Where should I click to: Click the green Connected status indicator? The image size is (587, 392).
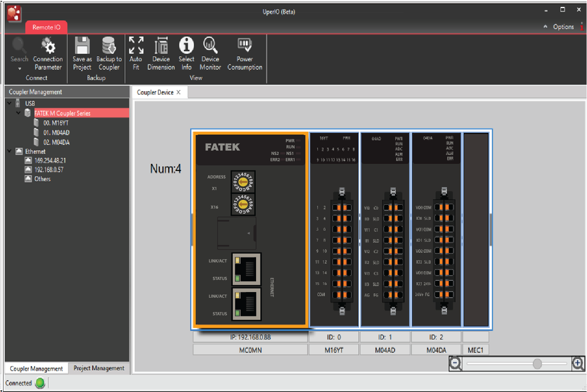(40, 383)
